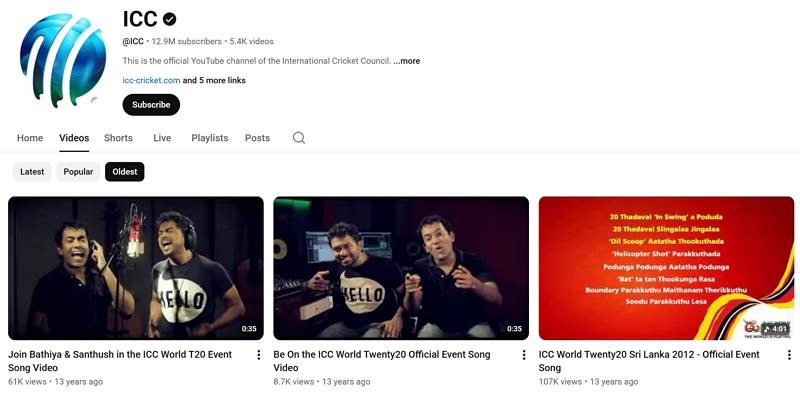Select the Videos tab
The height and width of the screenshot is (402, 800).
point(74,138)
